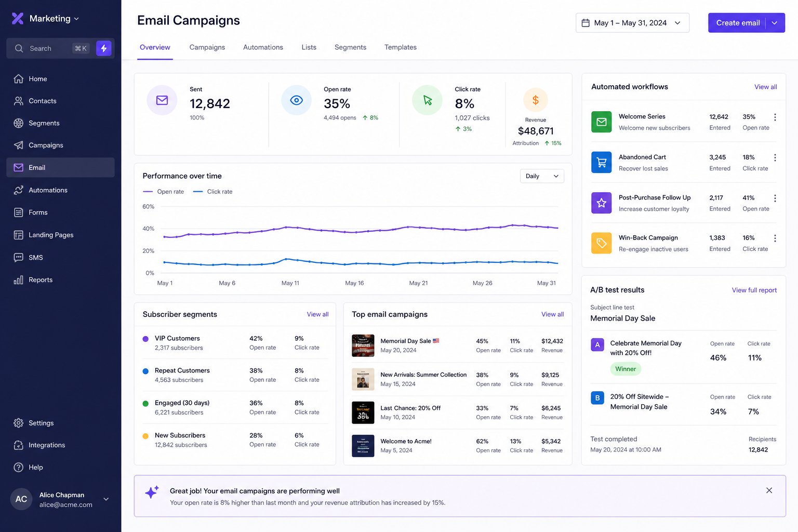Open the Templates tab

point(401,47)
